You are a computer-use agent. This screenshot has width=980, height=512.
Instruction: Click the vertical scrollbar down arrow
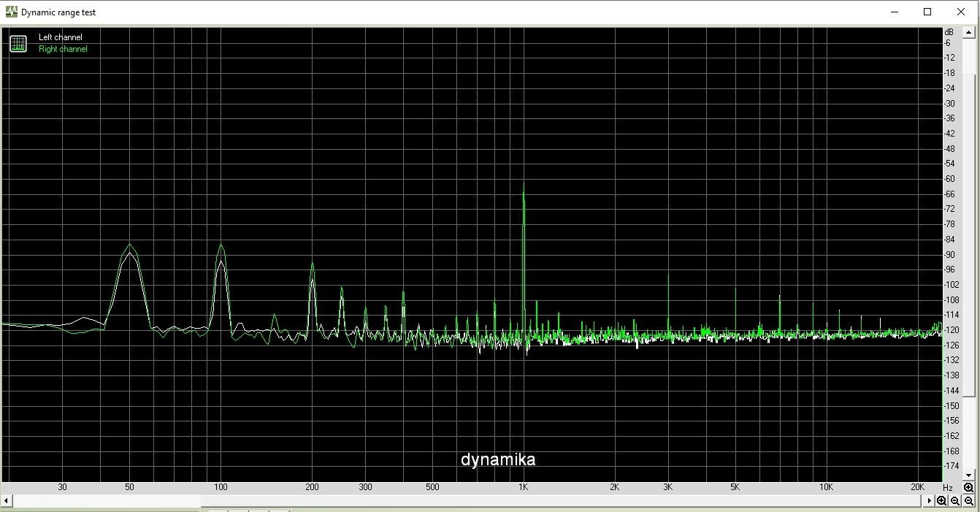(x=968, y=475)
